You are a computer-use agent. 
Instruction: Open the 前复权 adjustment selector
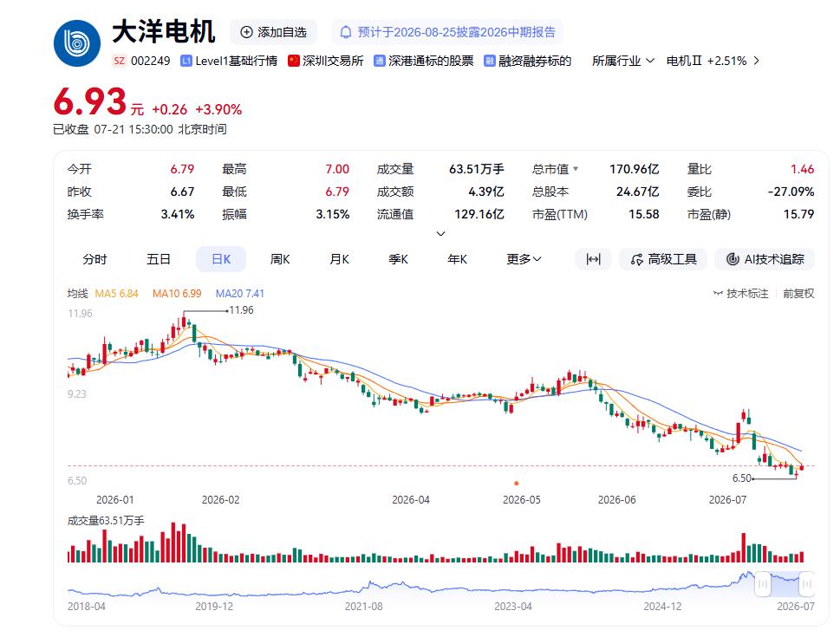[798, 294]
